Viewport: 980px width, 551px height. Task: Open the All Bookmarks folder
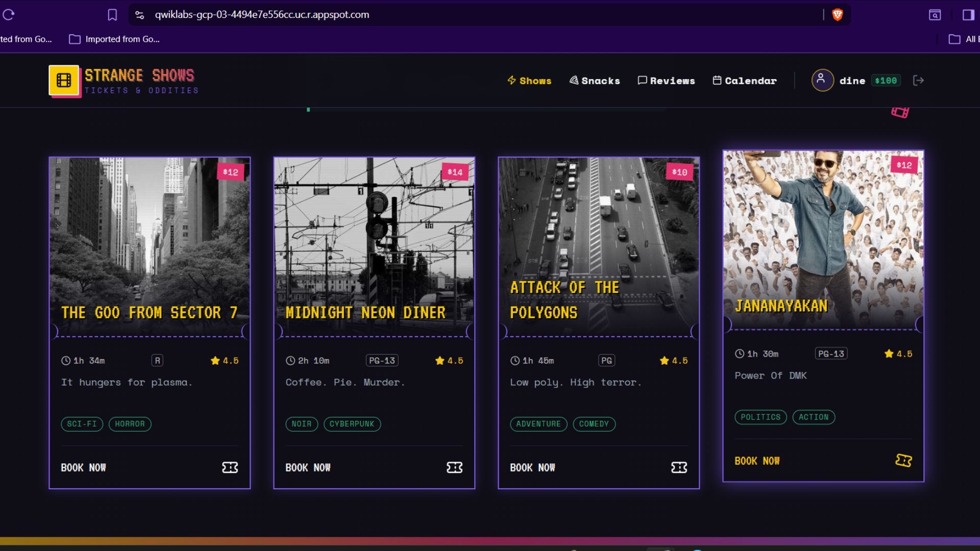964,39
